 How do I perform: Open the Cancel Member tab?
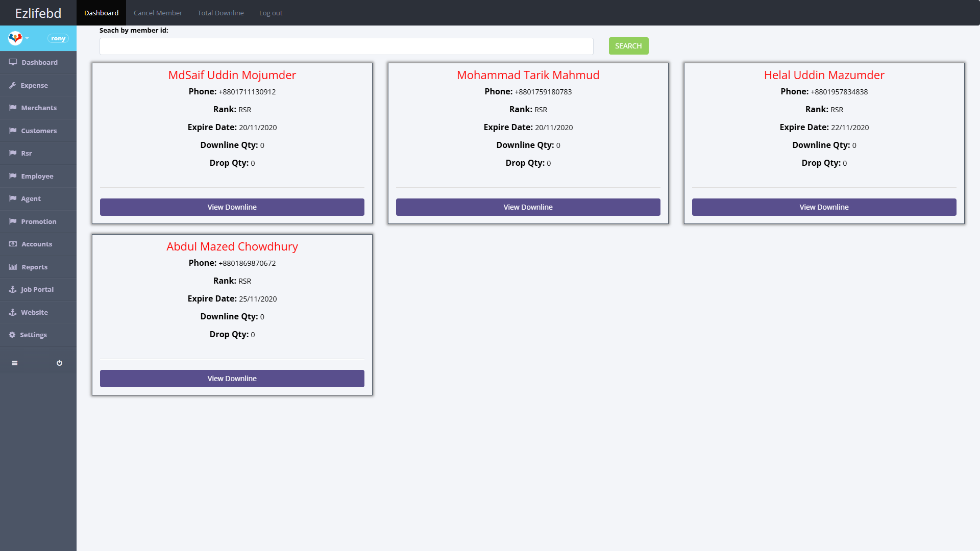click(158, 13)
